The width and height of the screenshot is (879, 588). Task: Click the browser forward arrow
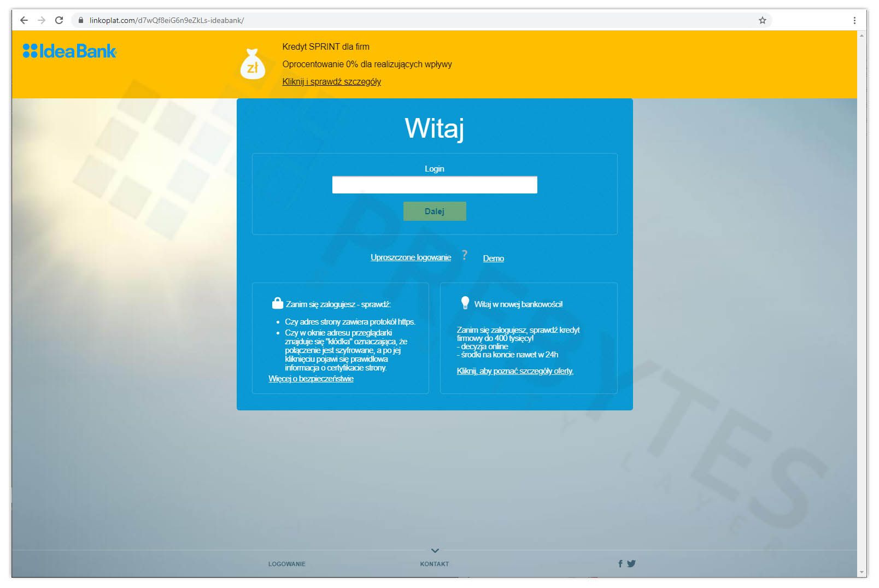[42, 20]
